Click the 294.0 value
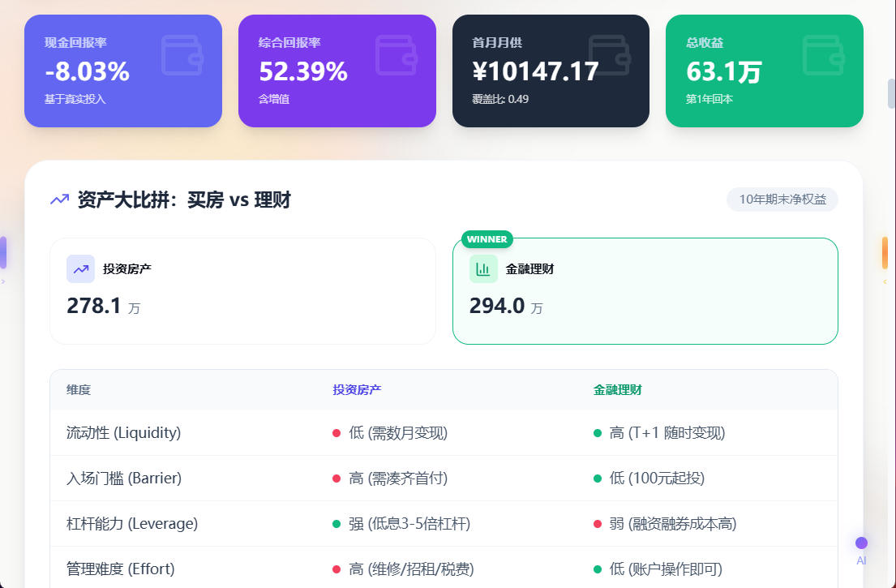 497,306
